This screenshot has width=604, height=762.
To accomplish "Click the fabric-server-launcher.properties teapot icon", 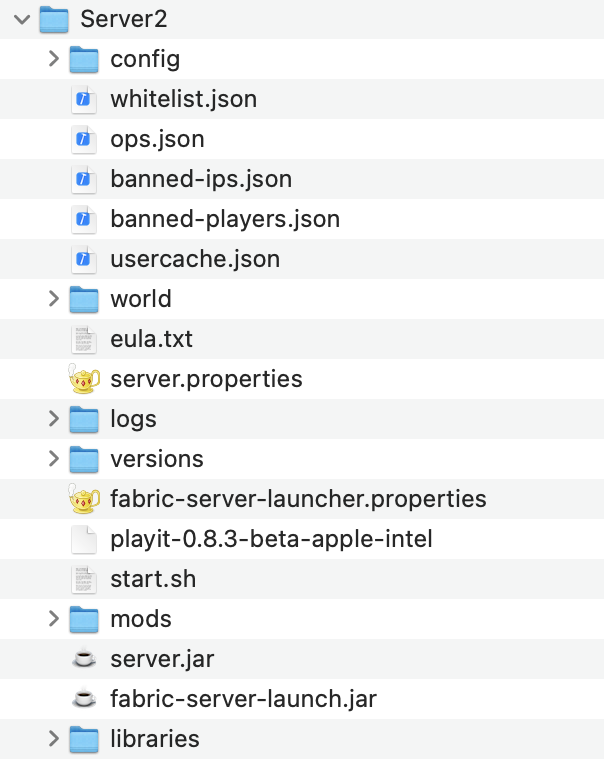I will [84, 499].
